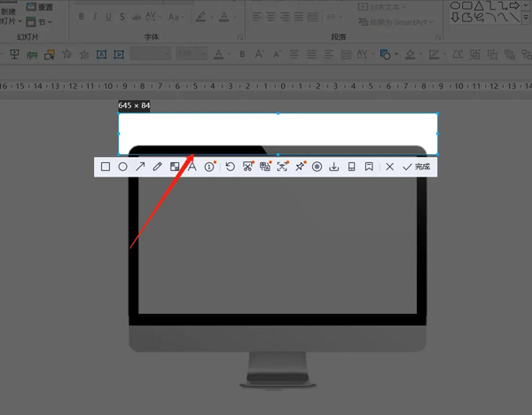Open the text highlight color dropdown
532x415 pixels.
(210, 17)
